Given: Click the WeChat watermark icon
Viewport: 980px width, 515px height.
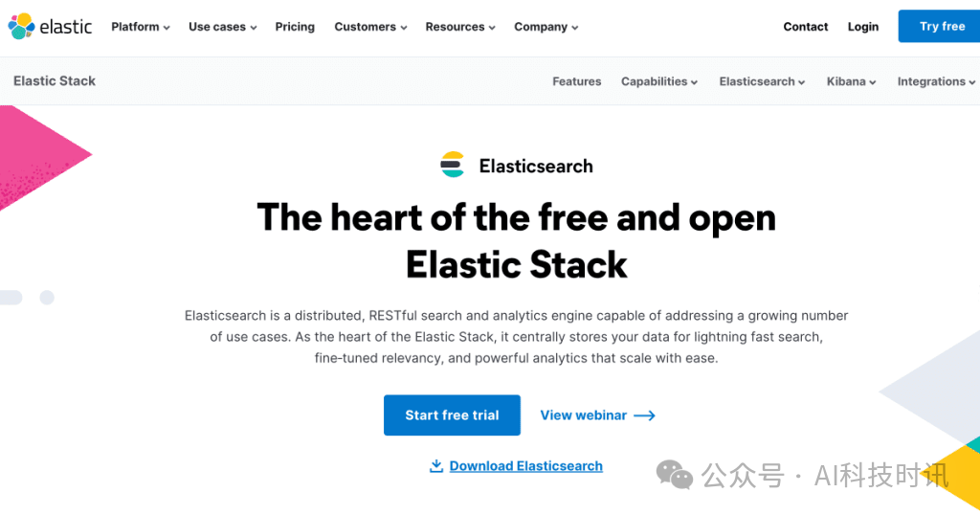Looking at the screenshot, I should (x=675, y=474).
